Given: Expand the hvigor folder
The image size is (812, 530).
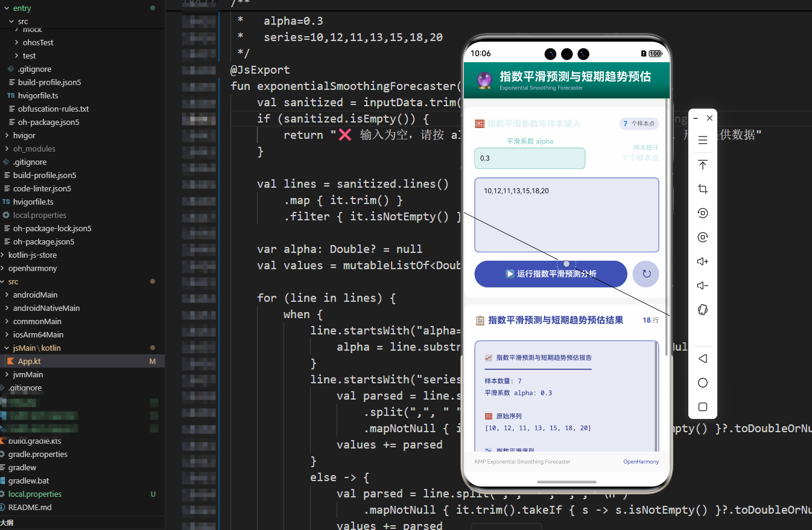Looking at the screenshot, I should click(7, 135).
